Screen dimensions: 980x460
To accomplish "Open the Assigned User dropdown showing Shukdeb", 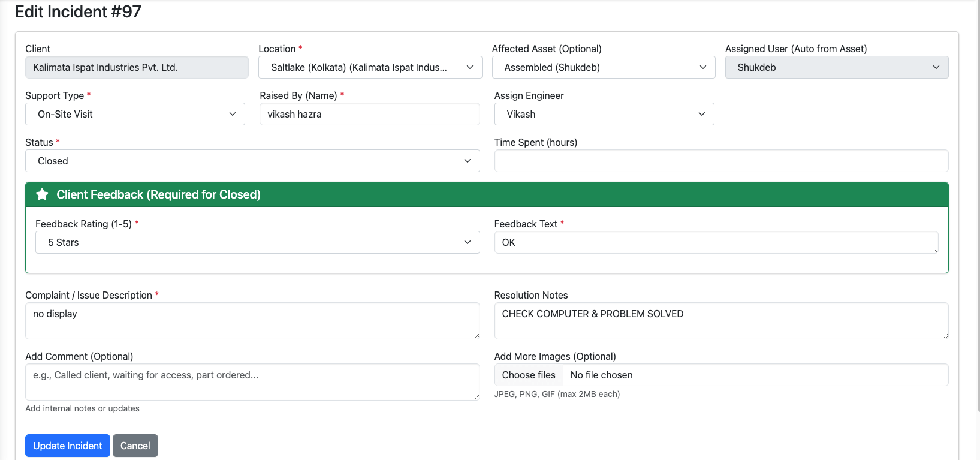I will click(837, 67).
